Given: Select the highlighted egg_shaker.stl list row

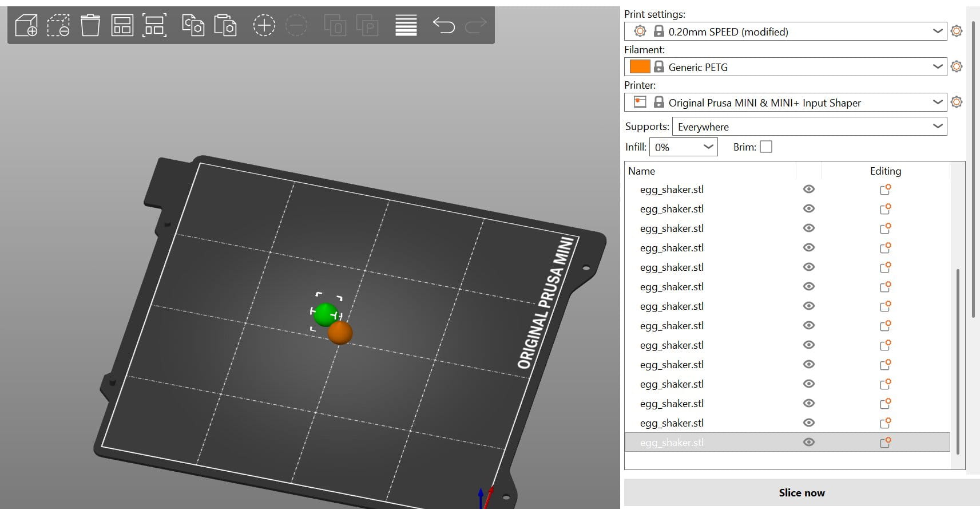Looking at the screenshot, I should [x=787, y=442].
